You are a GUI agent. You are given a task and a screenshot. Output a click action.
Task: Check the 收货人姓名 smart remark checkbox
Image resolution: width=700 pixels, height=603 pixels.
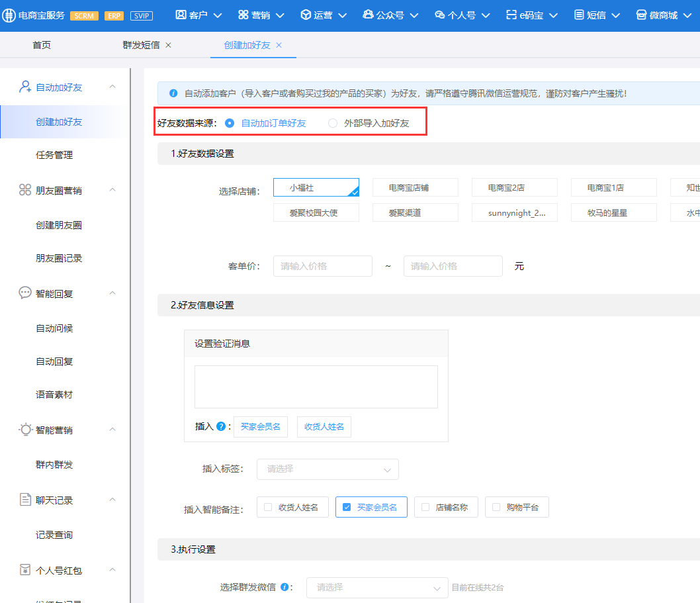(268, 507)
